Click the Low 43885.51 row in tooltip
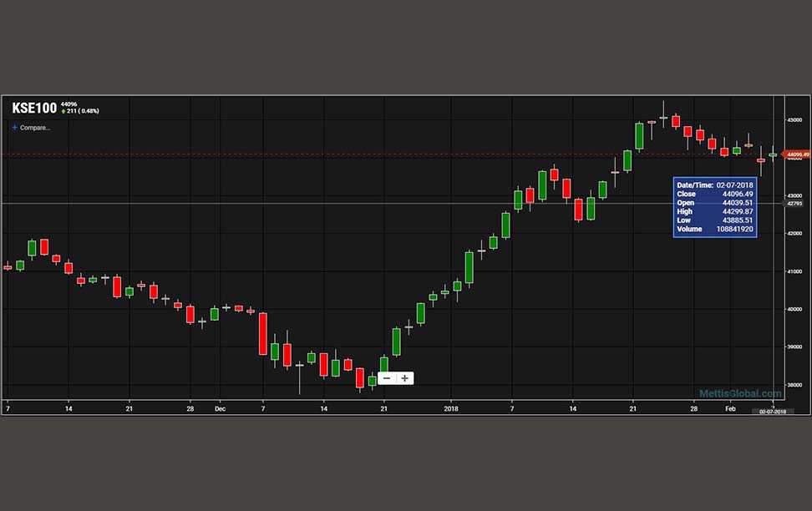 (714, 220)
